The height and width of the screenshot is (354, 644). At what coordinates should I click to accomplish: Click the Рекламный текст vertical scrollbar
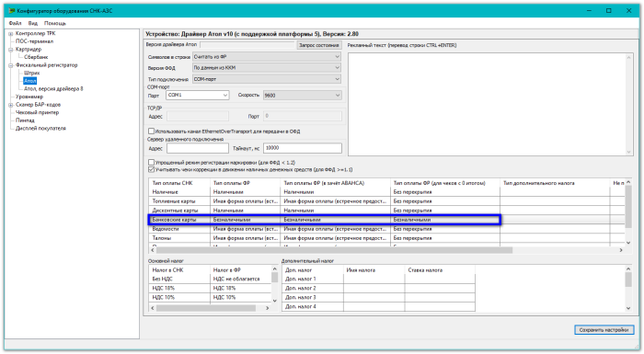(628, 105)
